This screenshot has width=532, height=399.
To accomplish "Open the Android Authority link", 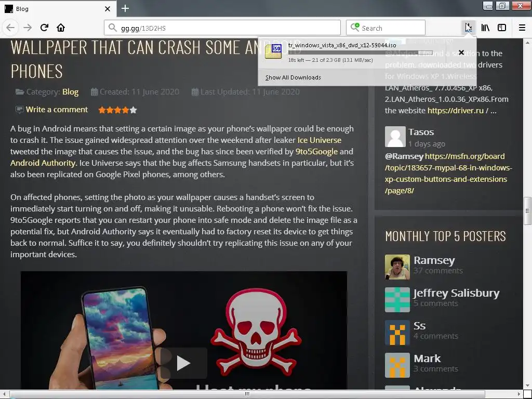I will 44,163.
